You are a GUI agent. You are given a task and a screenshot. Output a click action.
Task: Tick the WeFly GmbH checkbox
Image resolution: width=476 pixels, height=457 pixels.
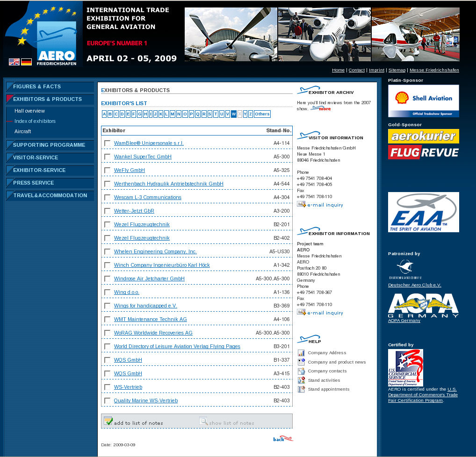[107, 170]
